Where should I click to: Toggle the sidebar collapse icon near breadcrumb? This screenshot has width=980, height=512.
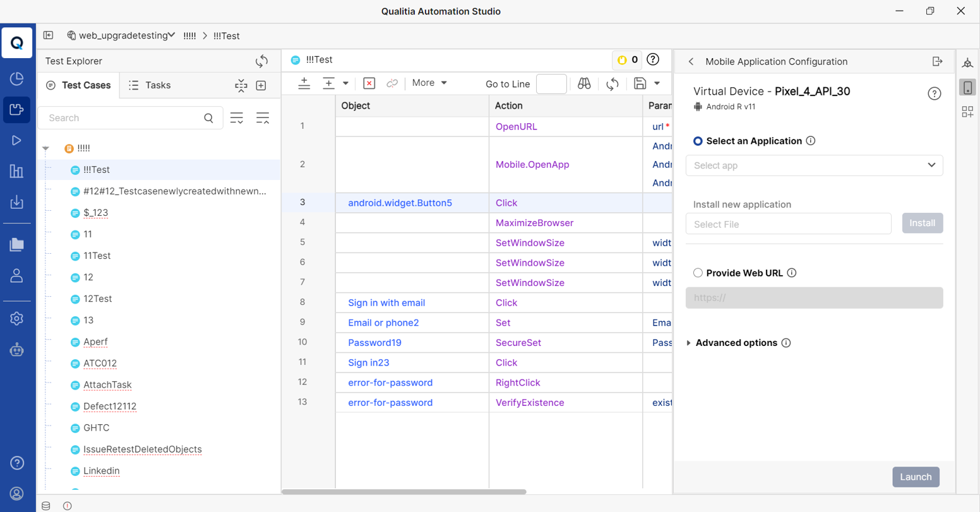(49, 35)
